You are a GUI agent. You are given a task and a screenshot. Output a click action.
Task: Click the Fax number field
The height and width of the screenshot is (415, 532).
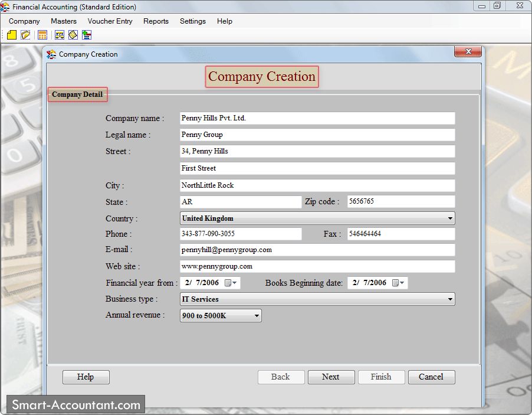[x=401, y=234]
